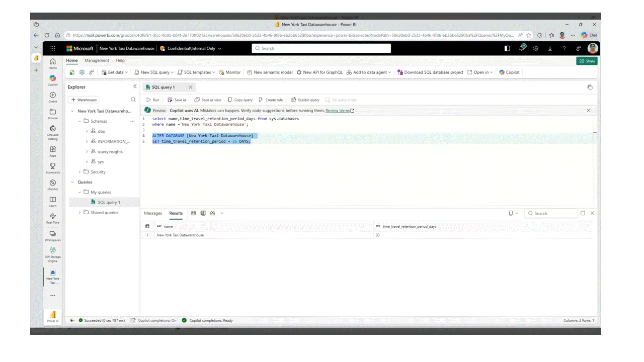The width and height of the screenshot is (644, 362).
Task: Switch to the Management ribbon tab
Action: [x=97, y=60]
